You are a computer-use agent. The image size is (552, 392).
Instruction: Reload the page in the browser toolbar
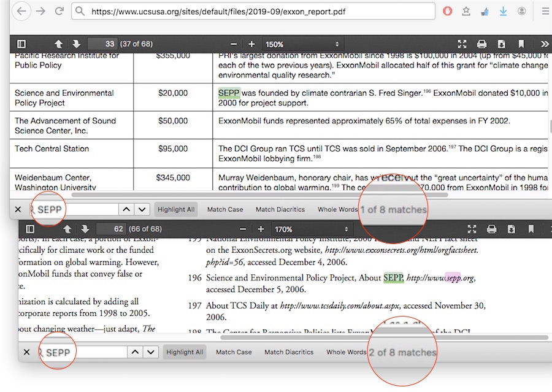59,11
